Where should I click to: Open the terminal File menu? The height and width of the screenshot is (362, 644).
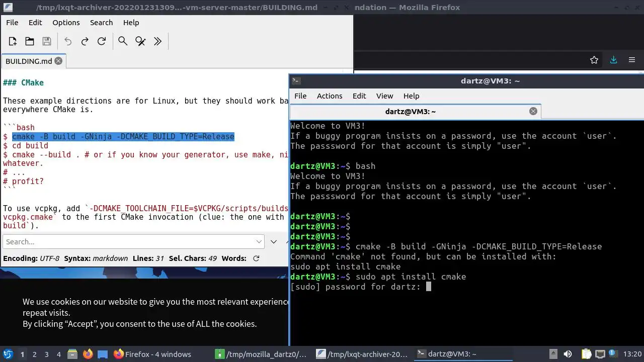(300, 96)
